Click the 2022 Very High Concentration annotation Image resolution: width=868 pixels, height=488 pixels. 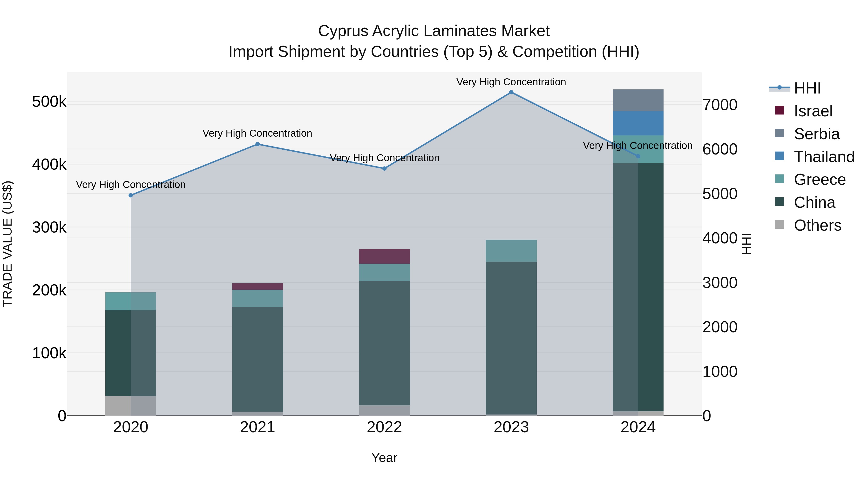[x=385, y=158]
